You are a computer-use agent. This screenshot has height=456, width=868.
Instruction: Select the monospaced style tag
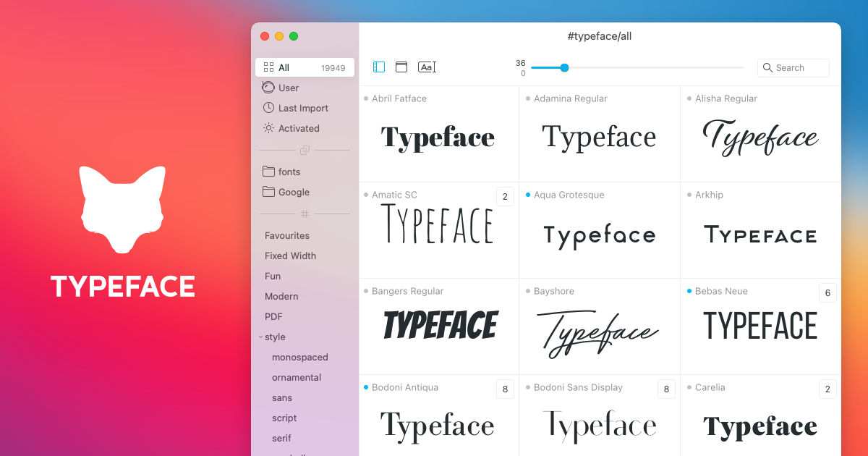click(300, 357)
